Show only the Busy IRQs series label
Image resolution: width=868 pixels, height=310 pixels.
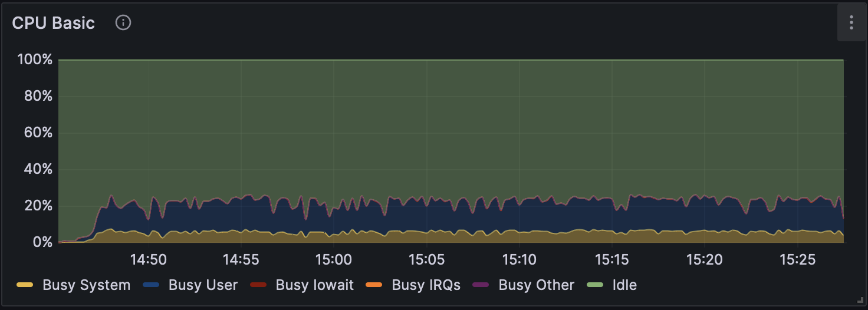pyautogui.click(x=426, y=285)
